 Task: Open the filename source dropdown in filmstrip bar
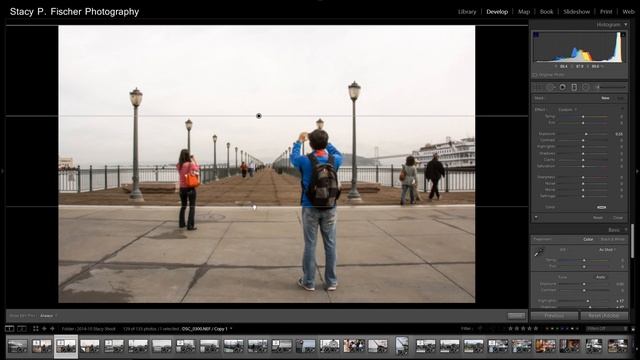(207, 329)
